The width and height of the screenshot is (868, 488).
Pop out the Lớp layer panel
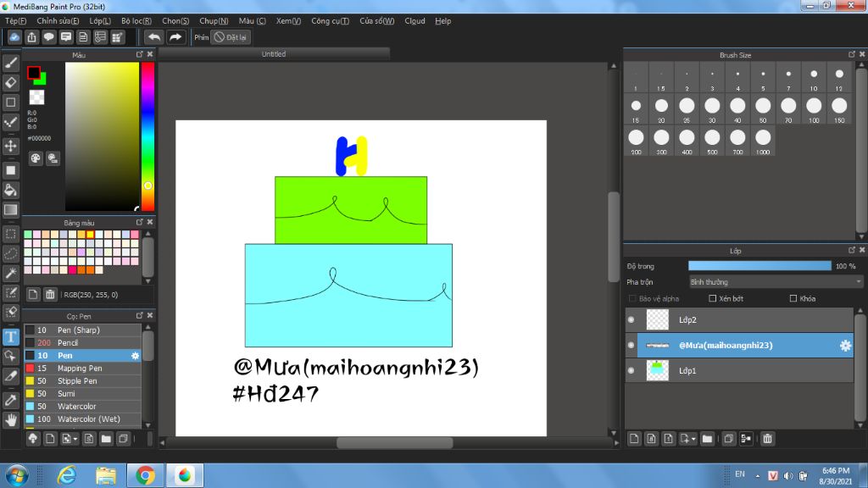tap(852, 250)
